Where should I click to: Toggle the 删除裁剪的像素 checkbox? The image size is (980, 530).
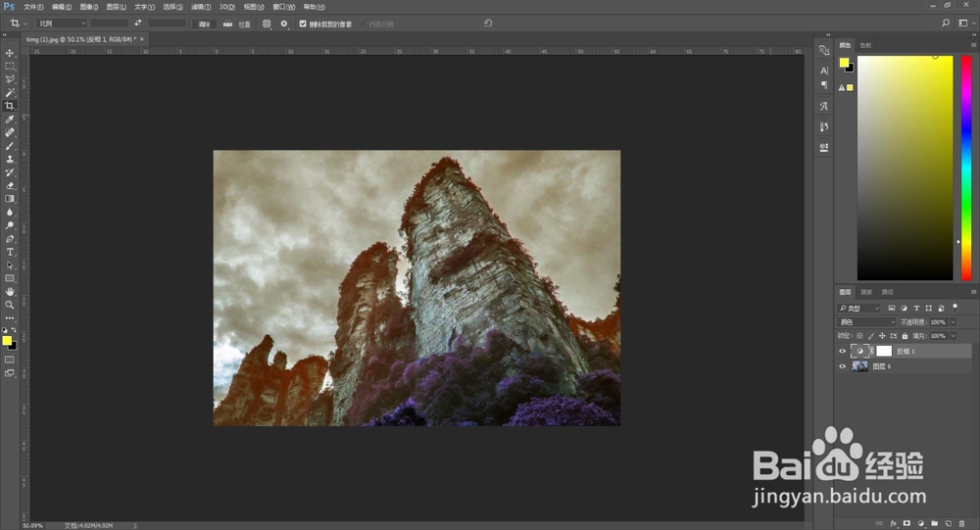click(x=303, y=24)
